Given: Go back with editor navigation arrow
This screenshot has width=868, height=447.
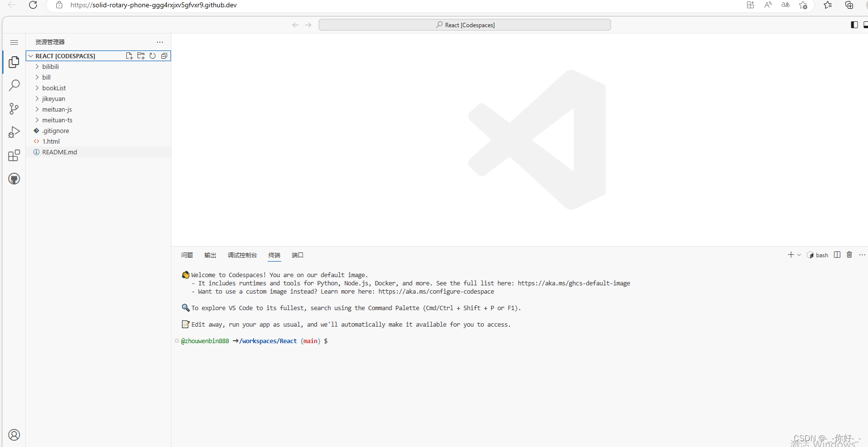Looking at the screenshot, I should 295,25.
